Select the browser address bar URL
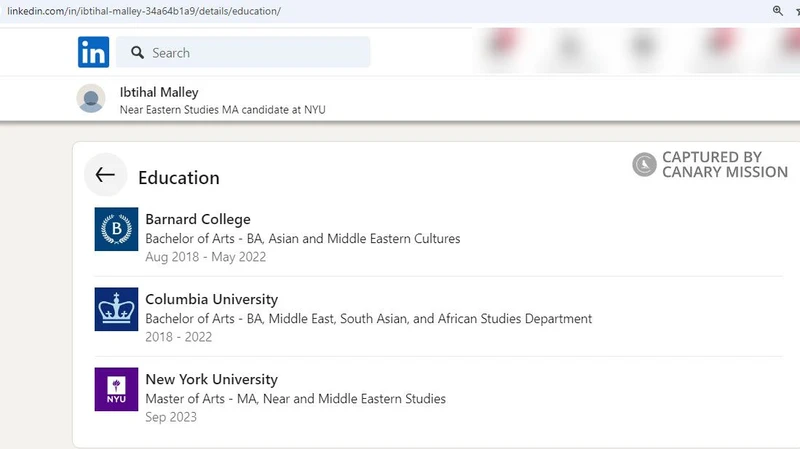800x449 pixels. 144,11
